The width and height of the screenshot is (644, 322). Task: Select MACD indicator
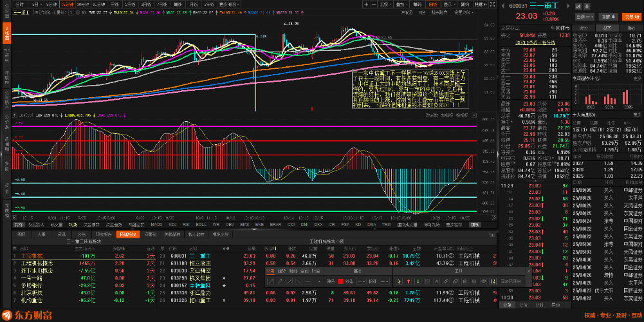(x=156, y=225)
